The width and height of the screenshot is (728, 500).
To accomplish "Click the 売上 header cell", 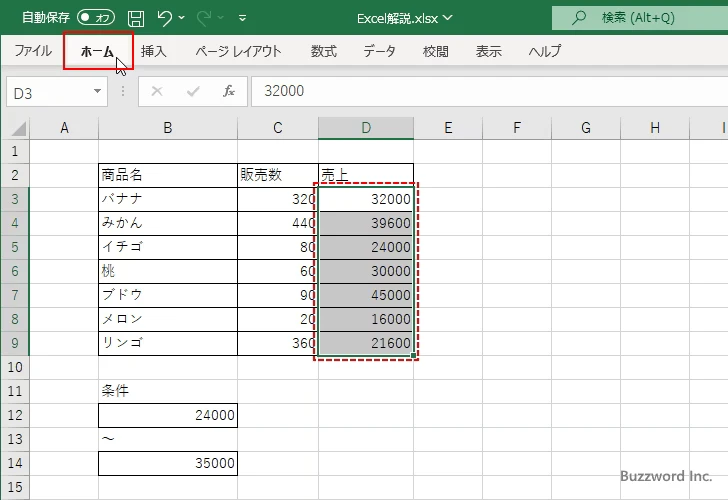I will pyautogui.click(x=366, y=175).
